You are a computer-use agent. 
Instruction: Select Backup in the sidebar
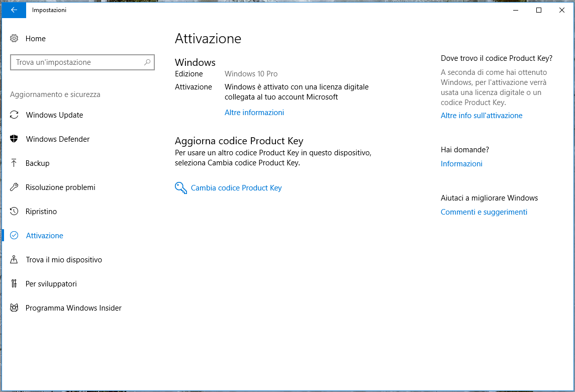point(37,163)
